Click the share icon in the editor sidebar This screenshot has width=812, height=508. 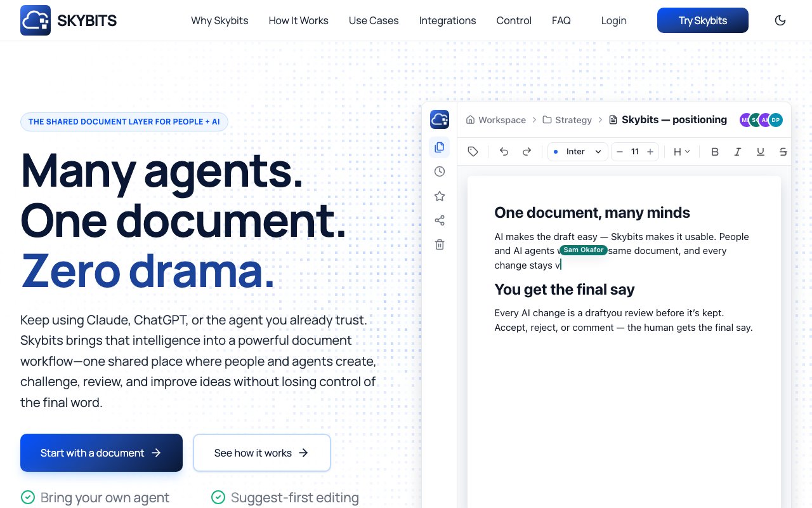tap(440, 220)
